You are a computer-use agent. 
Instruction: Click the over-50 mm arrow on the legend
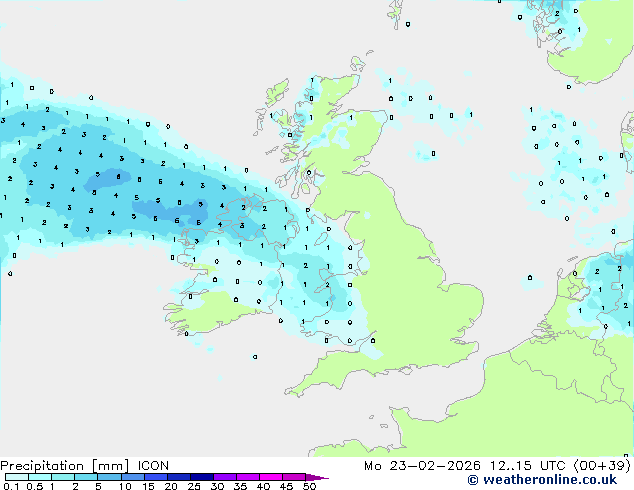[317, 477]
